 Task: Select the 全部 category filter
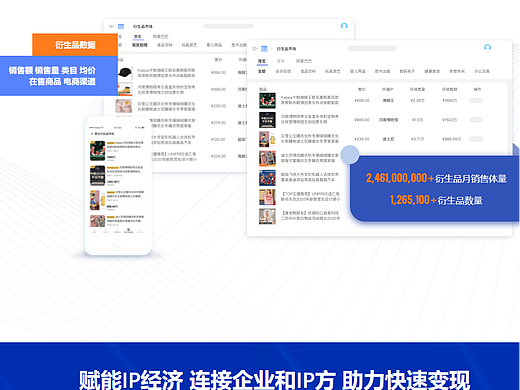pyautogui.click(x=262, y=71)
